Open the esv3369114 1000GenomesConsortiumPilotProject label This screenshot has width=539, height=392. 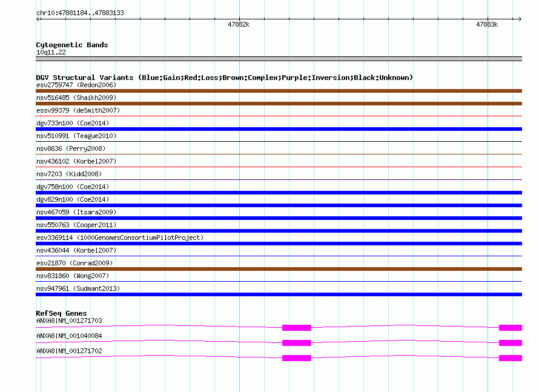pos(119,238)
